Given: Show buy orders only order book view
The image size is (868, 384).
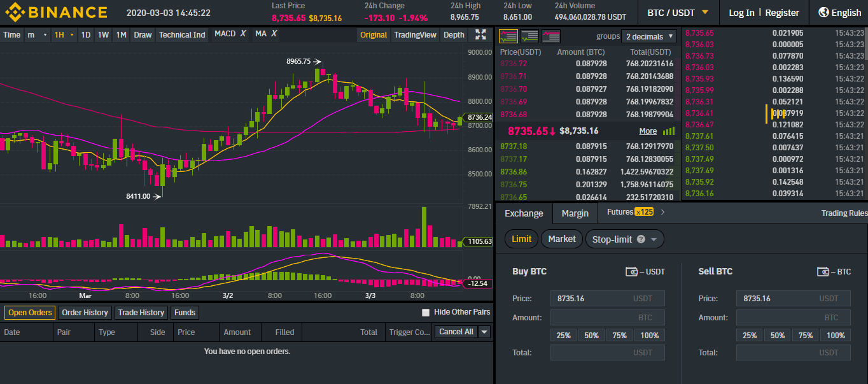Looking at the screenshot, I should (529, 36).
